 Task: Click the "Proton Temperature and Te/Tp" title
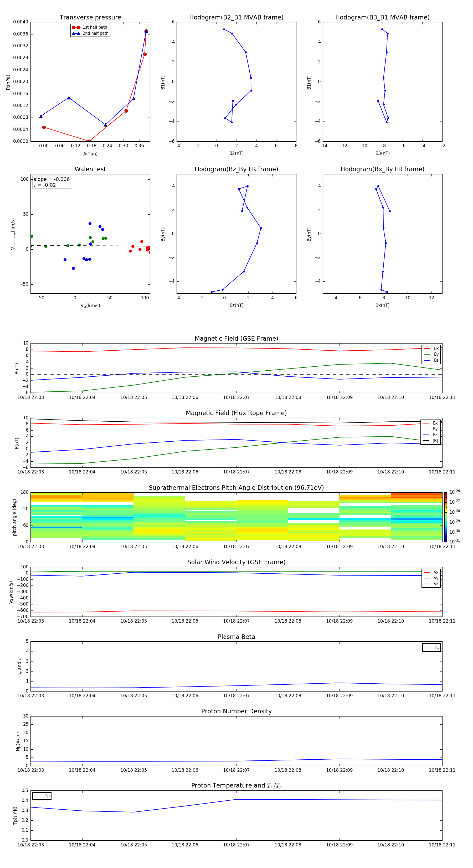(x=236, y=785)
